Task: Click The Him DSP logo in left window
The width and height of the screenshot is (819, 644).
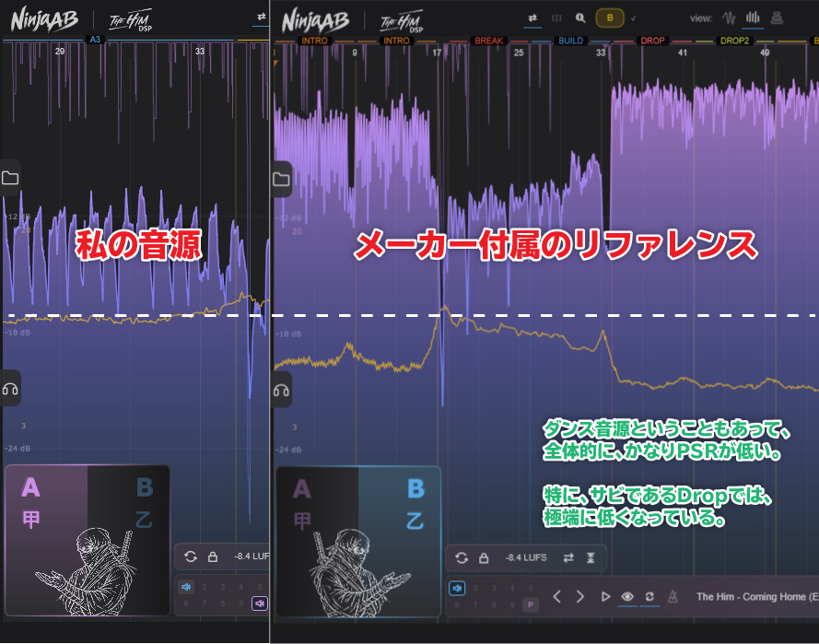Action: pos(131,21)
